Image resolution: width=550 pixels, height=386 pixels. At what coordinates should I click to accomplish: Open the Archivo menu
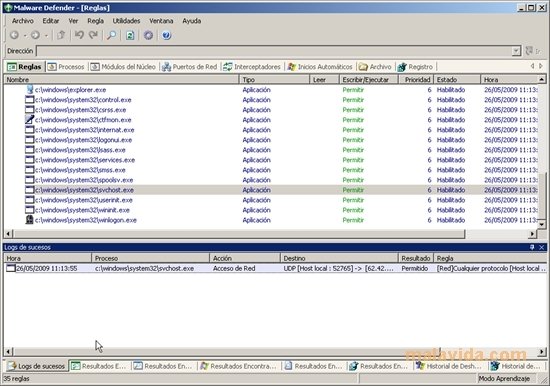pyautogui.click(x=23, y=21)
